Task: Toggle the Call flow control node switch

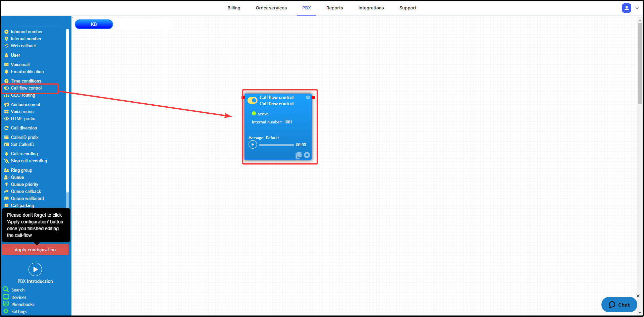Action: [252, 100]
